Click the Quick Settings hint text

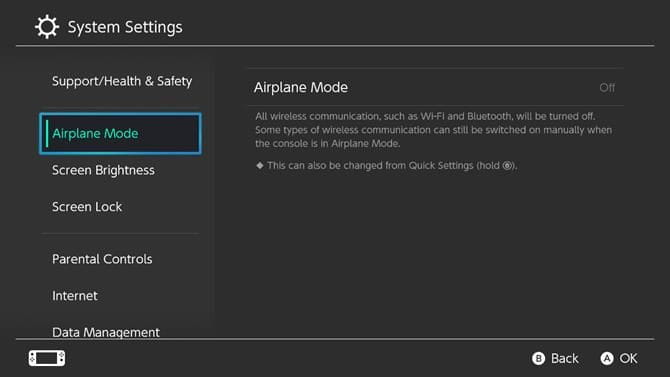[x=386, y=165]
